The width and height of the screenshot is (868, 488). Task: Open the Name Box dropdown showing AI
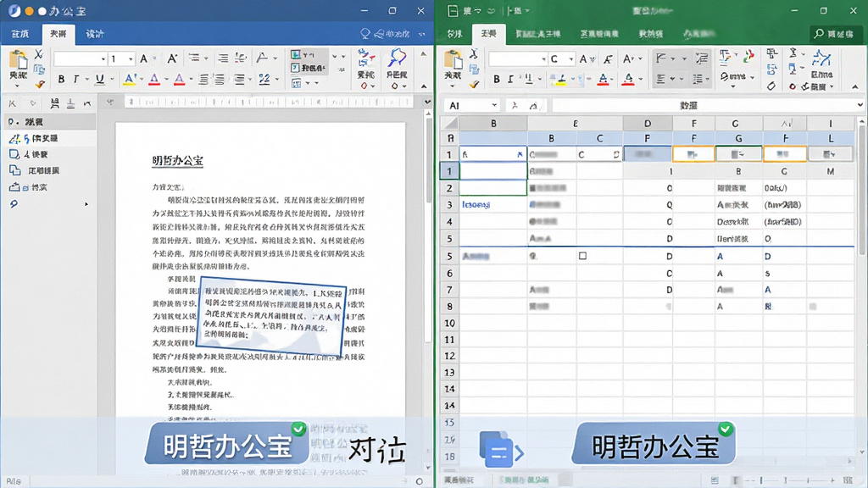494,105
